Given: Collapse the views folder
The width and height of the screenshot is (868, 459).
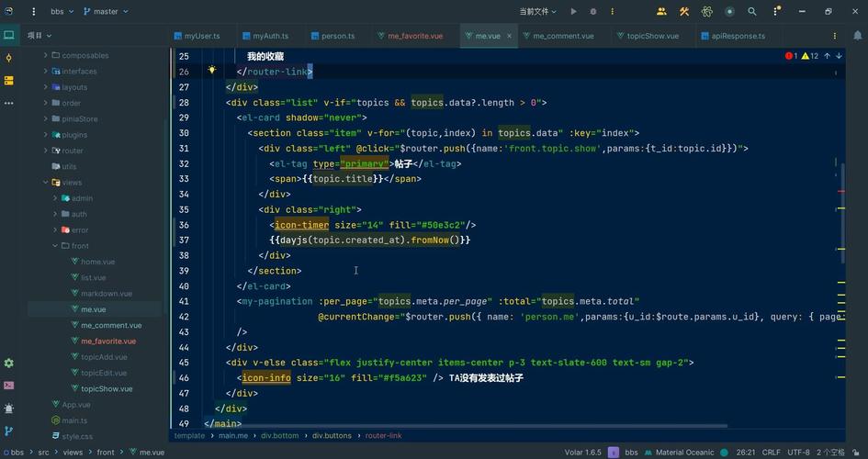Looking at the screenshot, I should point(45,183).
